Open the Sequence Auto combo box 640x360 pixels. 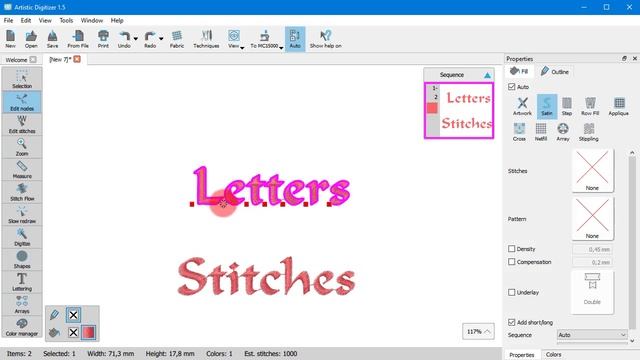592,335
